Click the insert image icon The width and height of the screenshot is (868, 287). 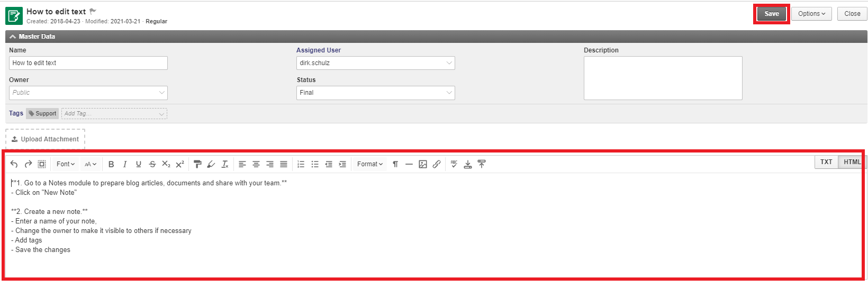click(x=423, y=164)
